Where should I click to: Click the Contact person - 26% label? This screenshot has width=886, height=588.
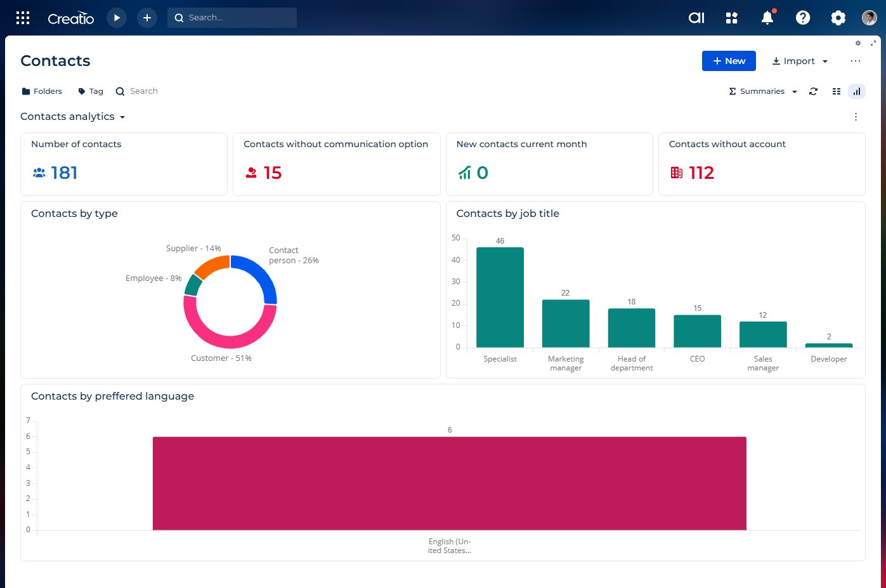(x=294, y=256)
